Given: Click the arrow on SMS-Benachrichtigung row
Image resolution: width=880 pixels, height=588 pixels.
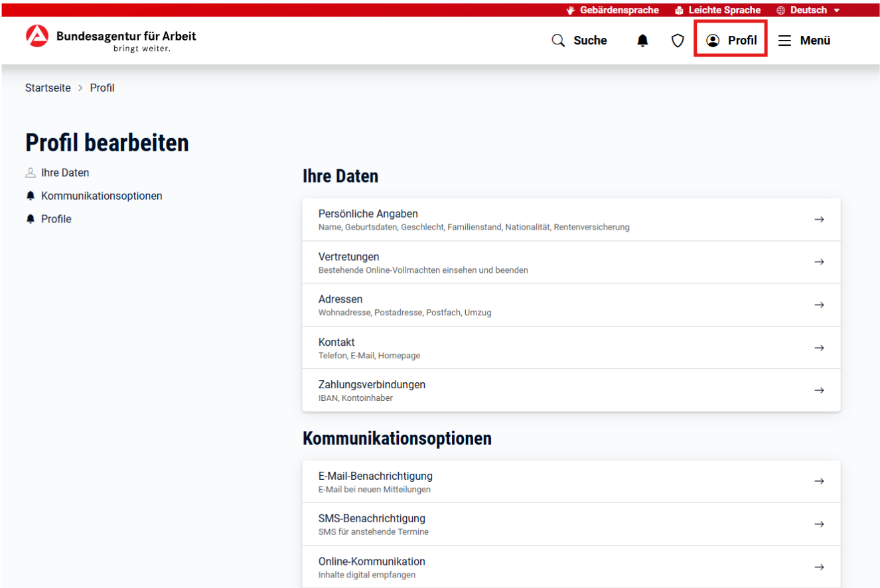Looking at the screenshot, I should [819, 524].
